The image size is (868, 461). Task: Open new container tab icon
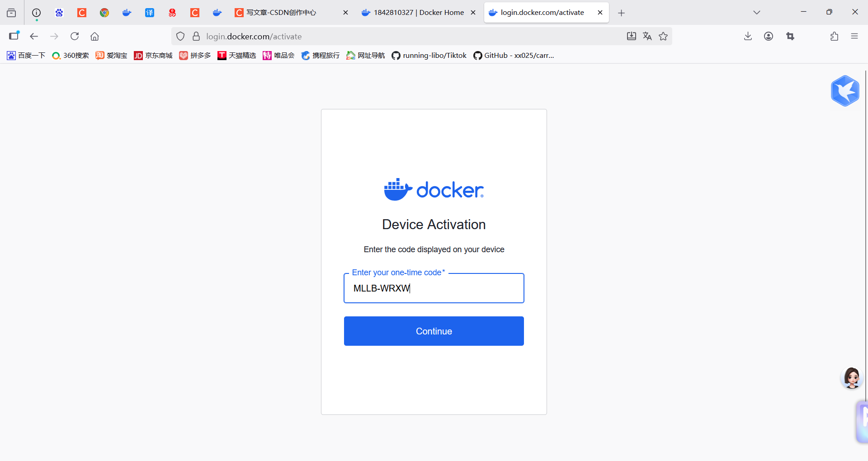tap(14, 36)
